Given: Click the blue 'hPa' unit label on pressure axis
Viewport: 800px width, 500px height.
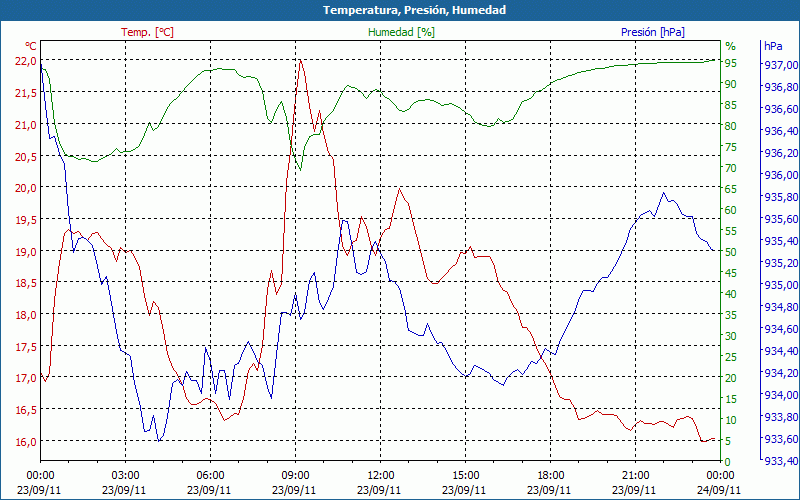Looking at the screenshot, I should point(773,46).
